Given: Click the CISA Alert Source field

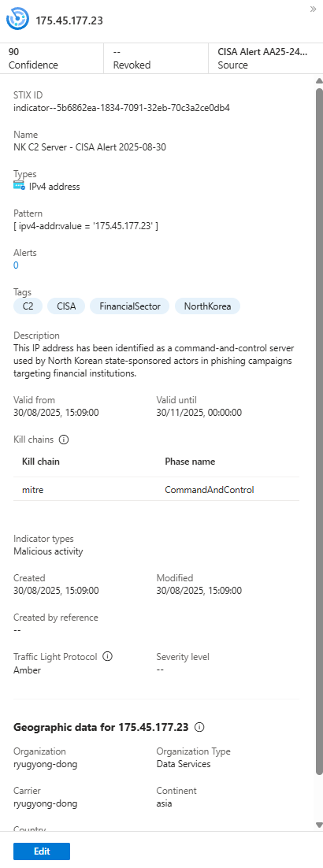Looking at the screenshot, I should pyautogui.click(x=265, y=58).
